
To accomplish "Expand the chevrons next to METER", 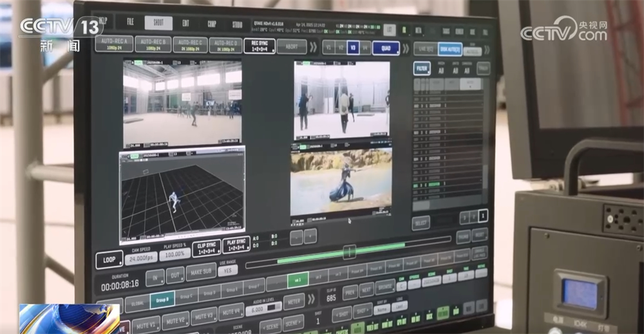I will (312, 299).
